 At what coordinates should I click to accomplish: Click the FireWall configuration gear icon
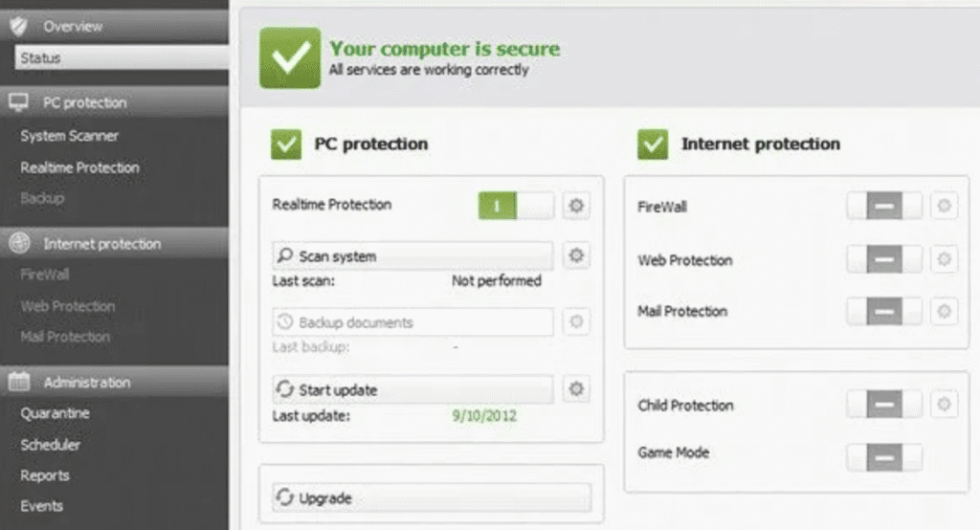(944, 206)
